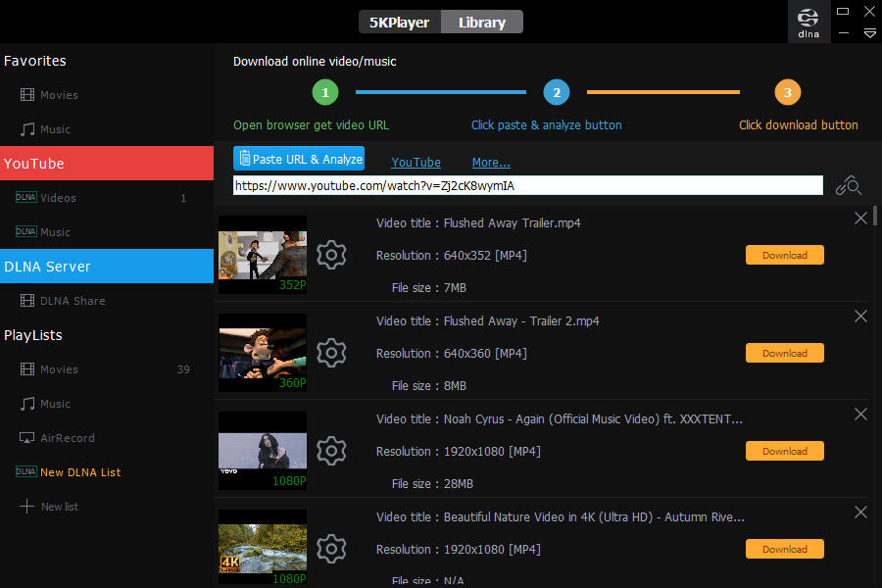Open the More... link
Image resolution: width=882 pixels, height=588 pixels.
[491, 162]
